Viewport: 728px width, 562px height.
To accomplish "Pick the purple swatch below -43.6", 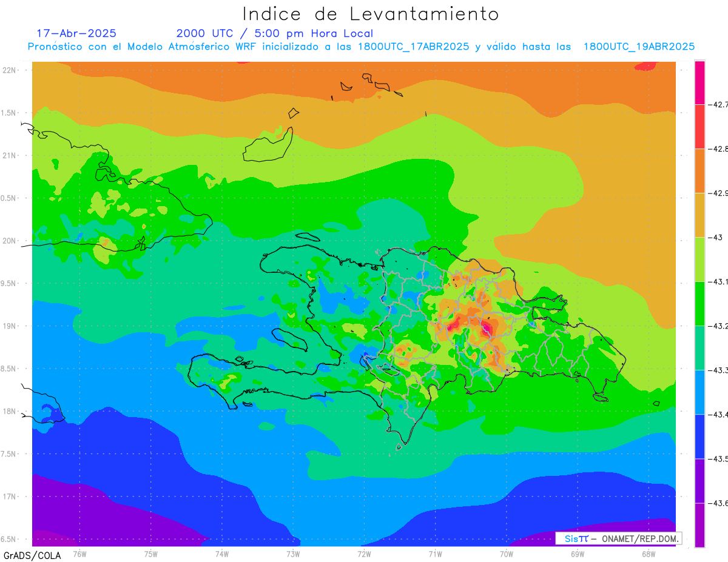I will (x=699, y=525).
